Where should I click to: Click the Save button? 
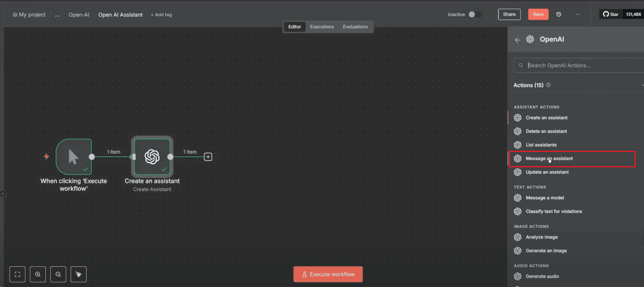pyautogui.click(x=538, y=14)
